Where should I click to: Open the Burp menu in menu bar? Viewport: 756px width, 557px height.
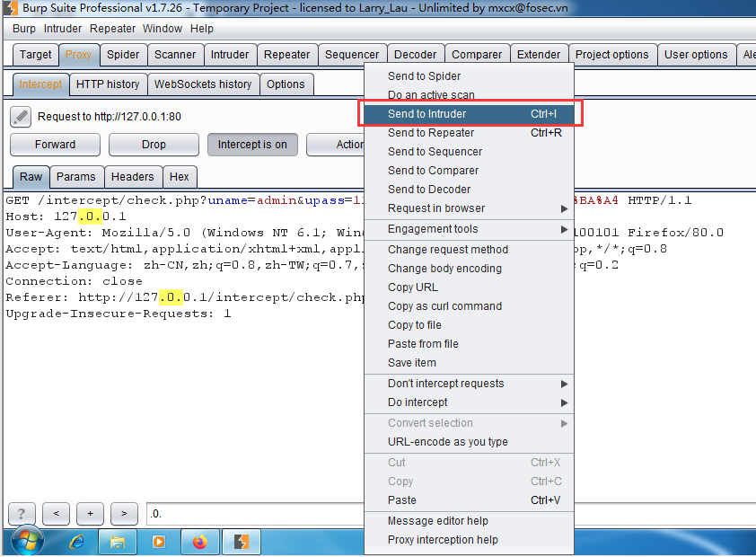(24, 29)
